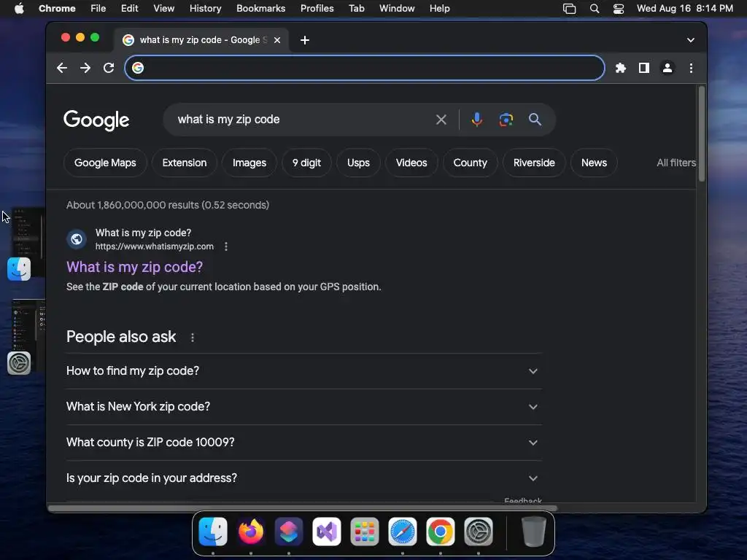Launch Firefox from the Dock
The width and height of the screenshot is (747, 560).
pos(251,531)
